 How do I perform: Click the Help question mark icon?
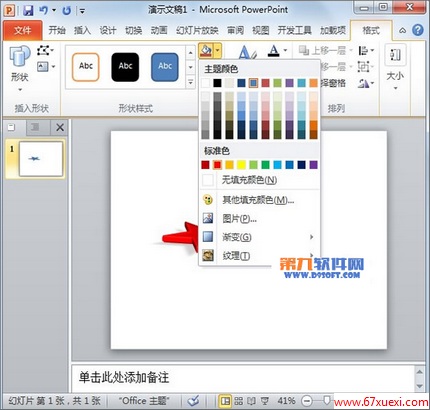(x=418, y=30)
